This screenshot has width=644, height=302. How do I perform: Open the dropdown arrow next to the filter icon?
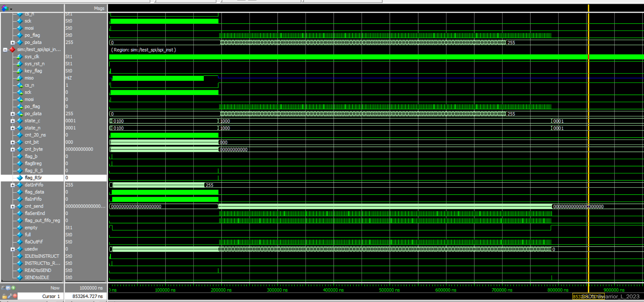coord(11,9)
